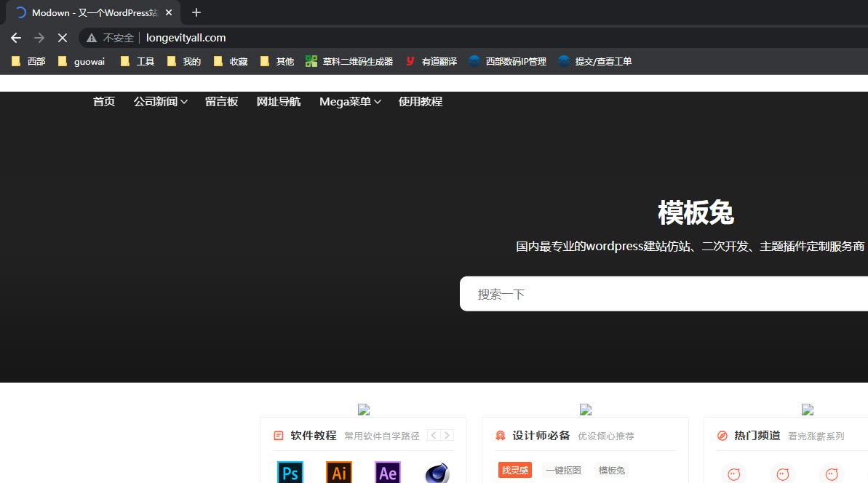This screenshot has height=483, width=868.
Task: Click next arrow in 软件教程 card
Action: (447, 436)
